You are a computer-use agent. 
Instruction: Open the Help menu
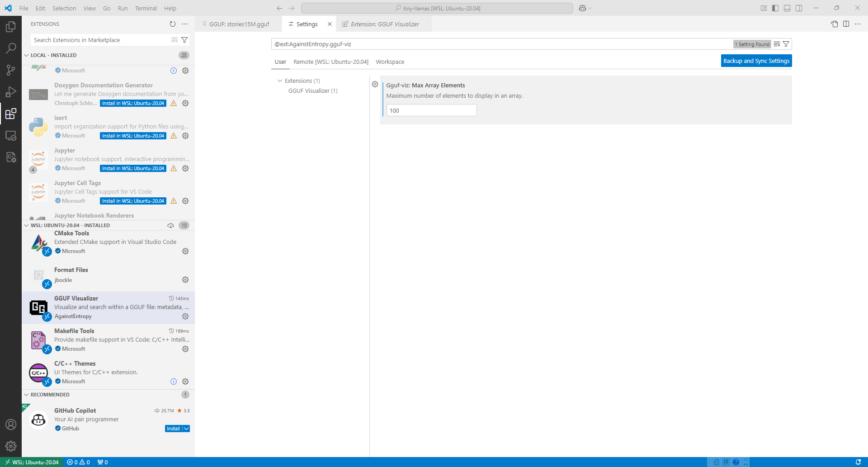(170, 8)
